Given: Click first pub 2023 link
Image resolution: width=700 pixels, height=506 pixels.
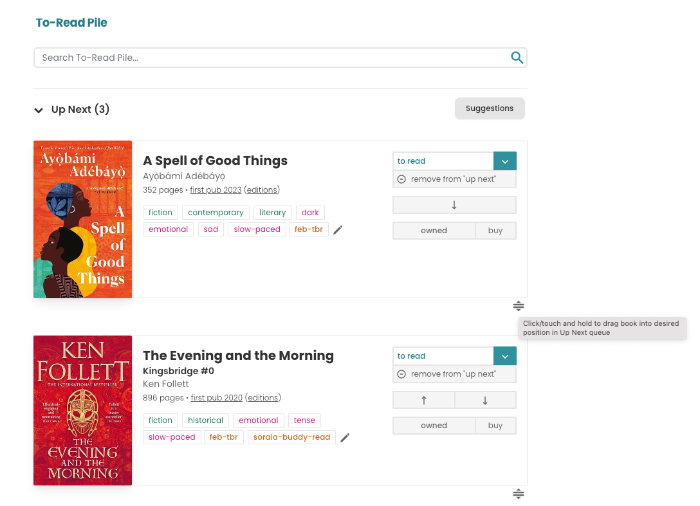Looking at the screenshot, I should pos(216,190).
